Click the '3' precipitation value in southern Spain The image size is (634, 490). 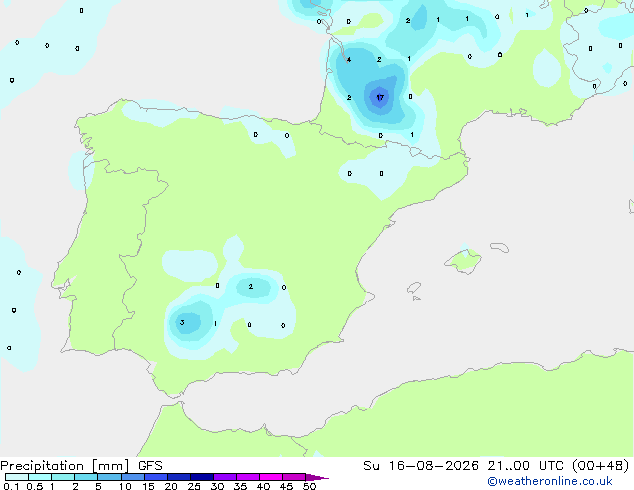tap(182, 322)
